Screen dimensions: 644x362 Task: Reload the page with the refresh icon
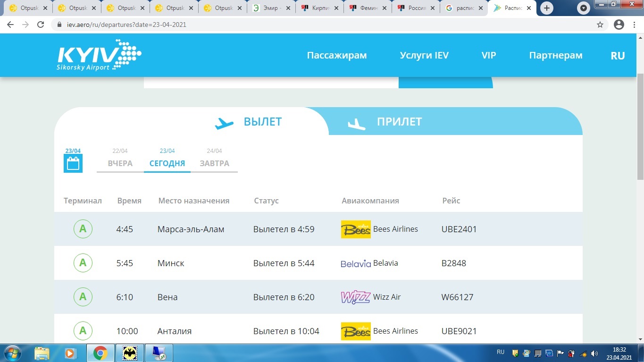click(x=41, y=25)
